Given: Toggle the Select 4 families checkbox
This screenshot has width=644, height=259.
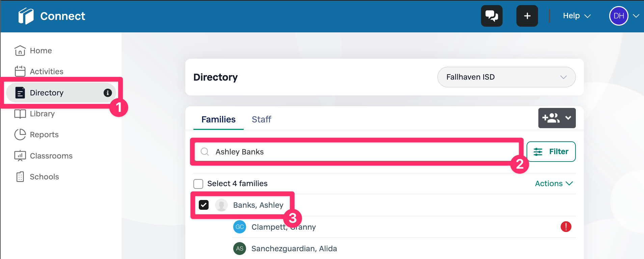Looking at the screenshot, I should 198,184.
